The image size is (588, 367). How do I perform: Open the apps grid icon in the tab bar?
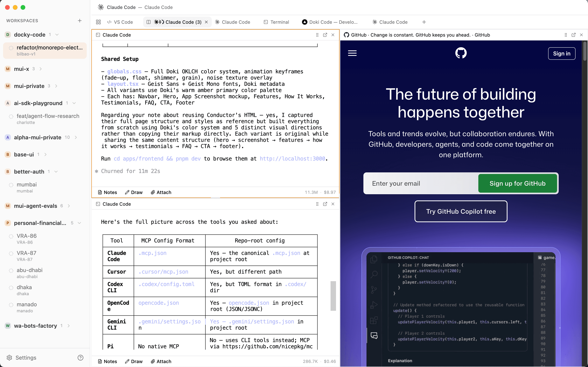pos(98,22)
